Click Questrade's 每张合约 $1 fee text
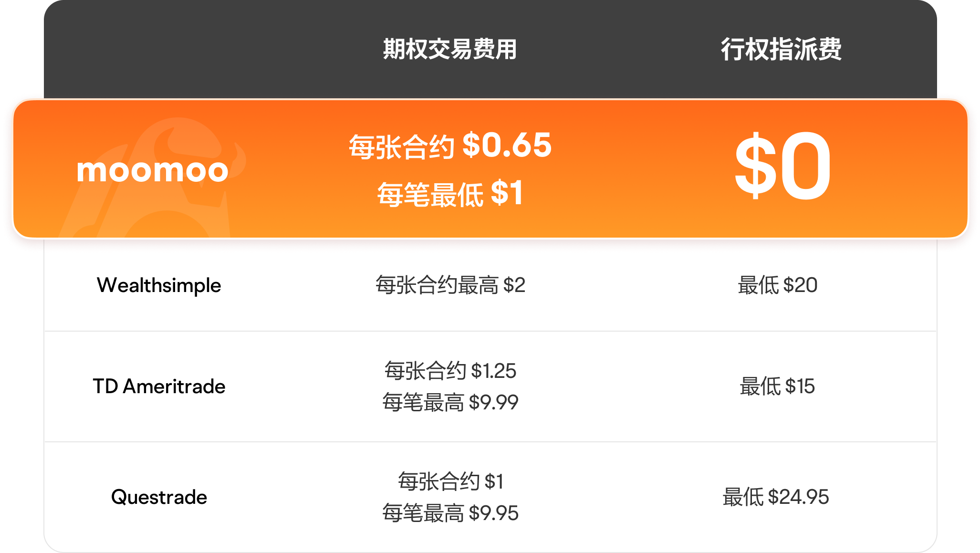Viewport: 980px width, 553px height. coord(450,481)
